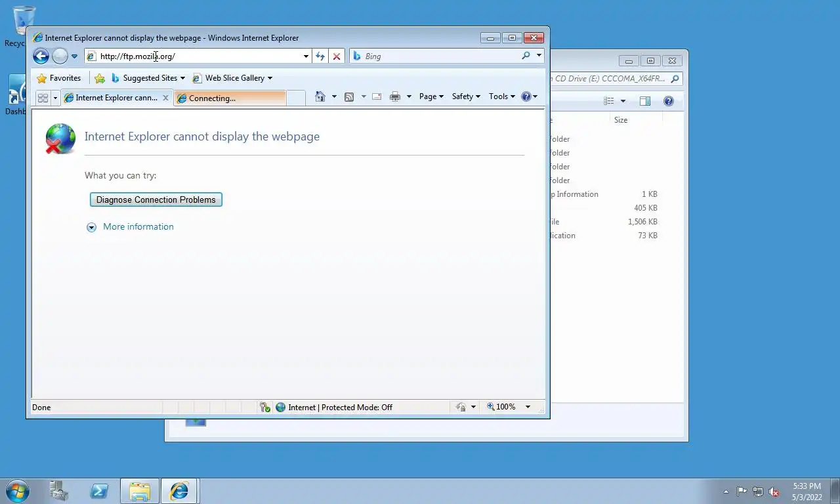Go back with the Back arrow button
Viewport: 840px width, 504px height.
tap(41, 56)
